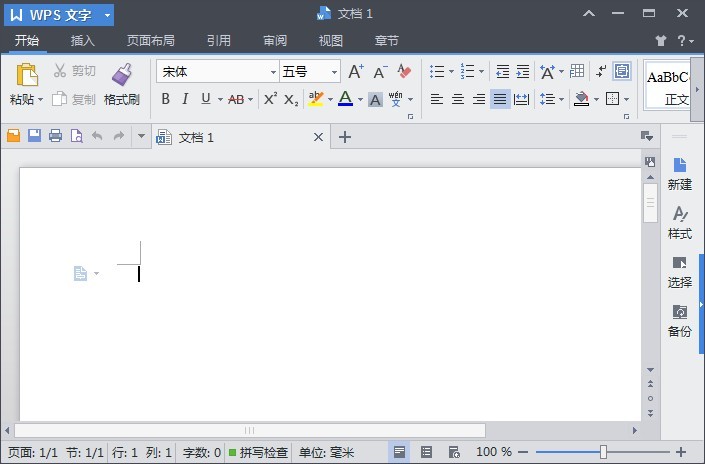Align text left
705x464 pixels.
[x=437, y=99]
